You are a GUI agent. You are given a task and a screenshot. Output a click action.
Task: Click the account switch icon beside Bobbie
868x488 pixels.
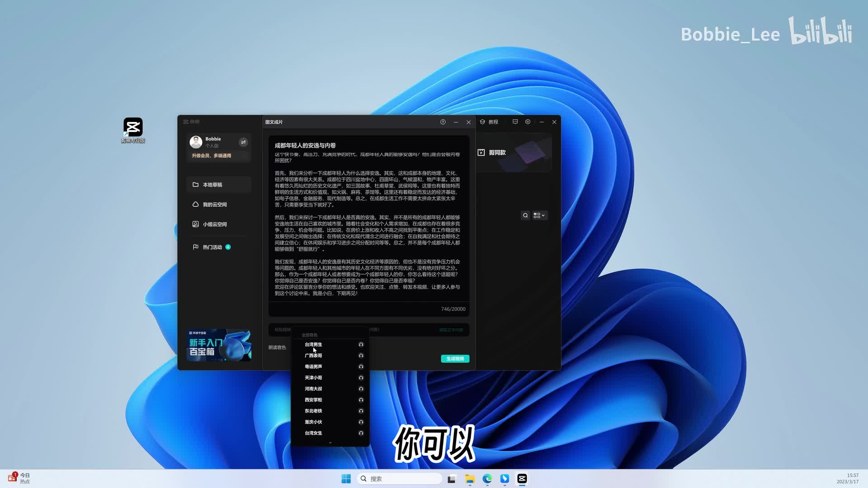tap(243, 142)
